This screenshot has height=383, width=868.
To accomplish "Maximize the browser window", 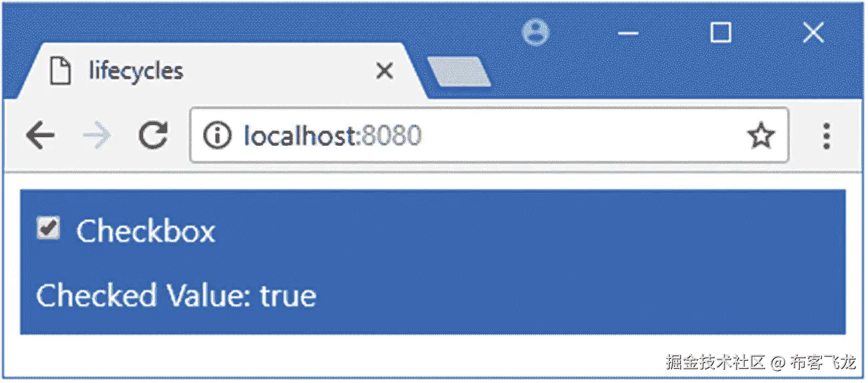I will [720, 32].
